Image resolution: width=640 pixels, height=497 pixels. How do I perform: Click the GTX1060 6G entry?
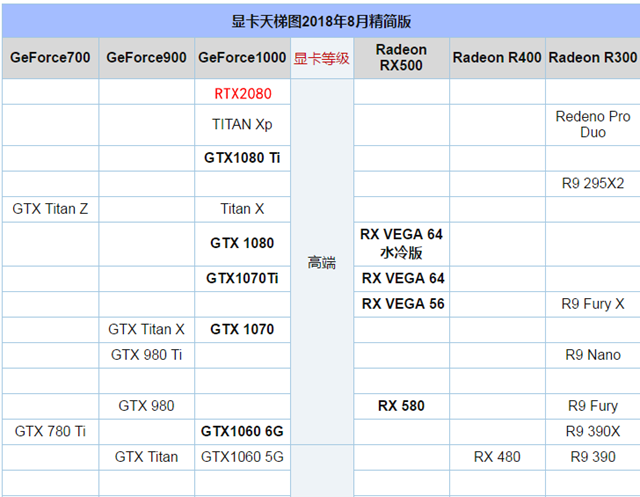click(x=242, y=431)
